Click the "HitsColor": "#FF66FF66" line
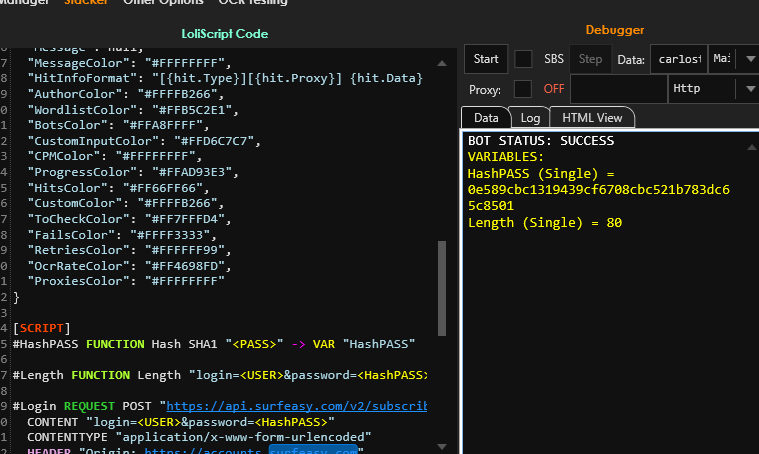Screen dimensions: 759x454 click(x=119, y=188)
